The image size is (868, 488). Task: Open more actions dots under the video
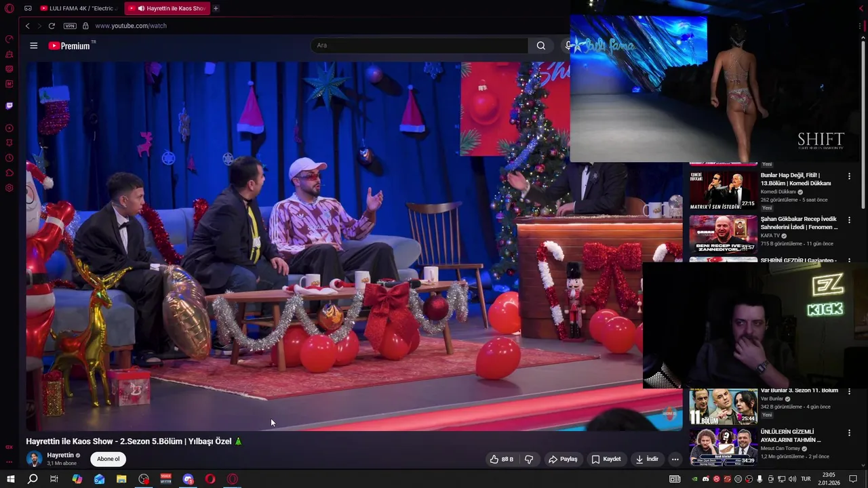[675, 459]
